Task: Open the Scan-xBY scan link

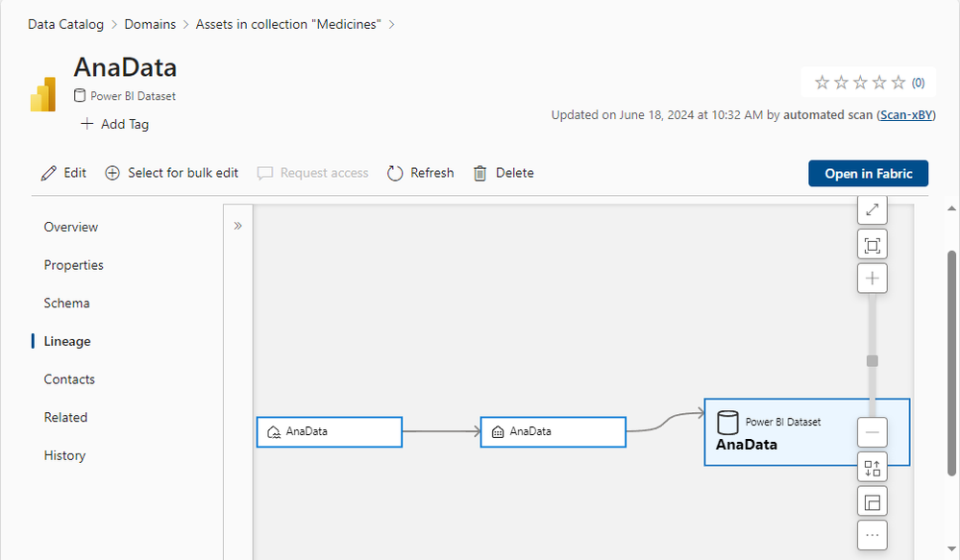Action: pos(906,115)
